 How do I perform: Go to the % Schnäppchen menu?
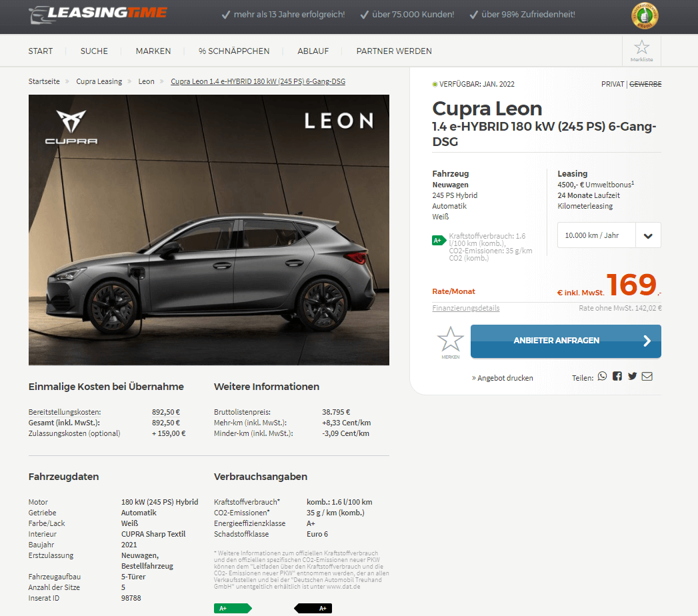(234, 51)
